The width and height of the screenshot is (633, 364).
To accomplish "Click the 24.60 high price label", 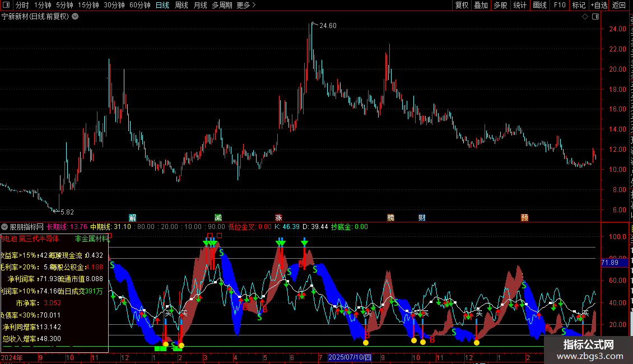I will point(328,25).
